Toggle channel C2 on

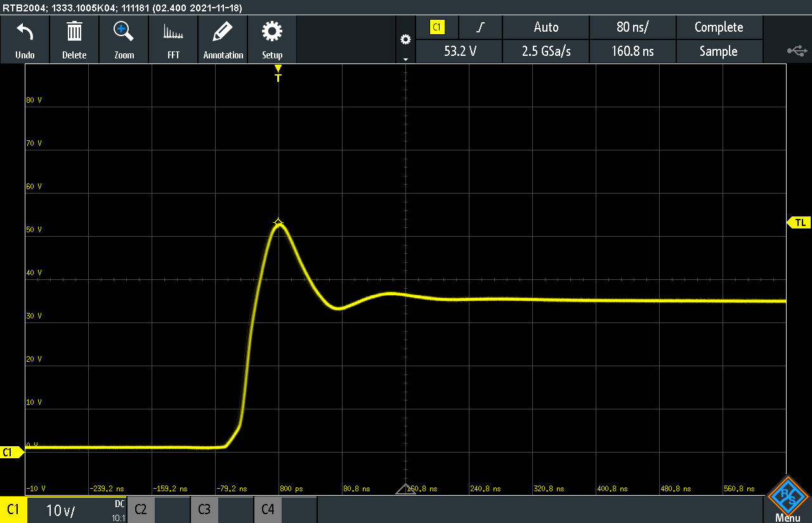coord(141,510)
